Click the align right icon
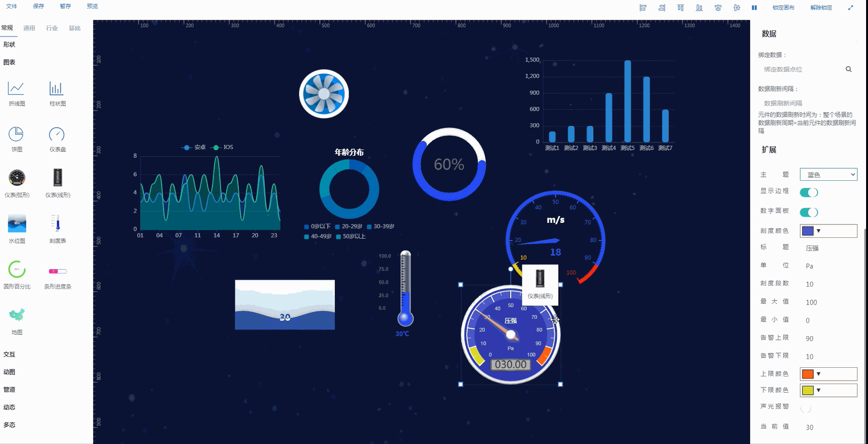The height and width of the screenshot is (444, 868). [662, 8]
